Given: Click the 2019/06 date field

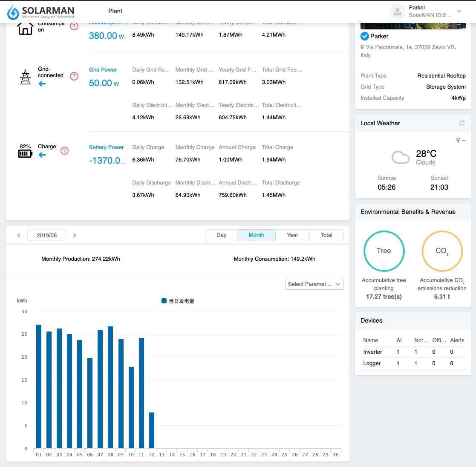Looking at the screenshot, I should coord(46,236).
